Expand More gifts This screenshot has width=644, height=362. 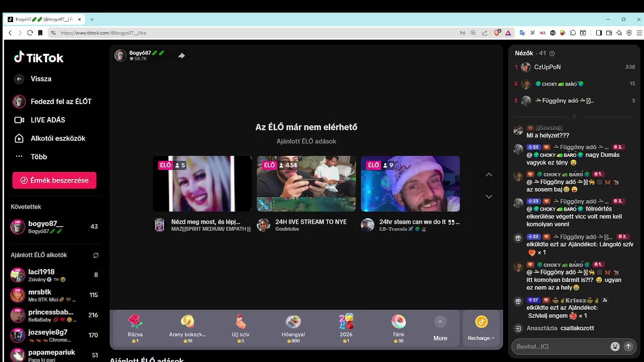tap(440, 329)
